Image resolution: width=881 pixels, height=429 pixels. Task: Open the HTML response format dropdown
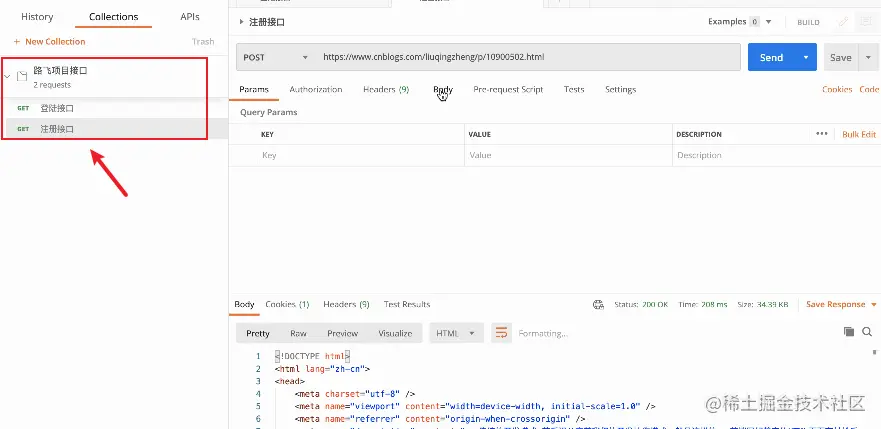[x=456, y=333]
